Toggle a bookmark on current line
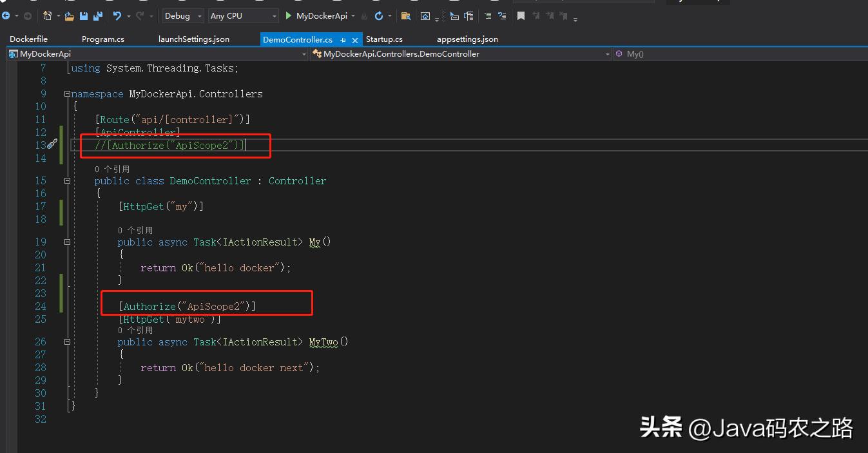868x453 pixels. point(521,15)
